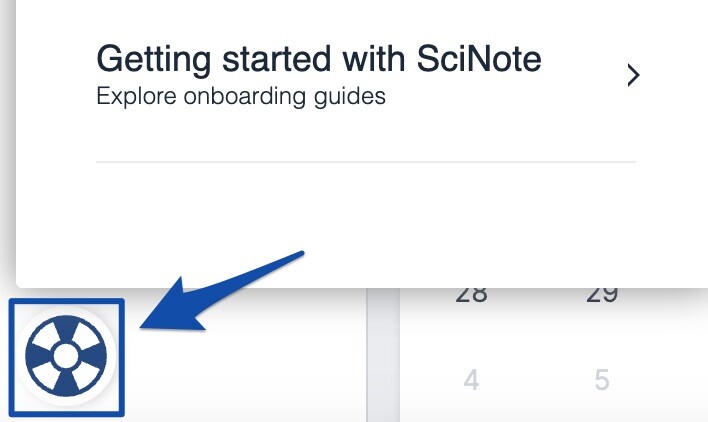The width and height of the screenshot is (708, 422).
Task: Open the lifebuoy help icon
Action: (65, 356)
